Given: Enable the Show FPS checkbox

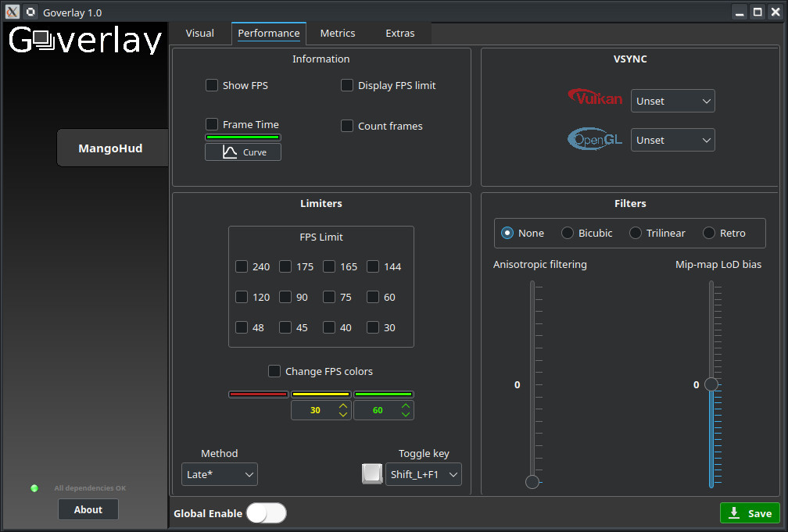Looking at the screenshot, I should coord(212,85).
